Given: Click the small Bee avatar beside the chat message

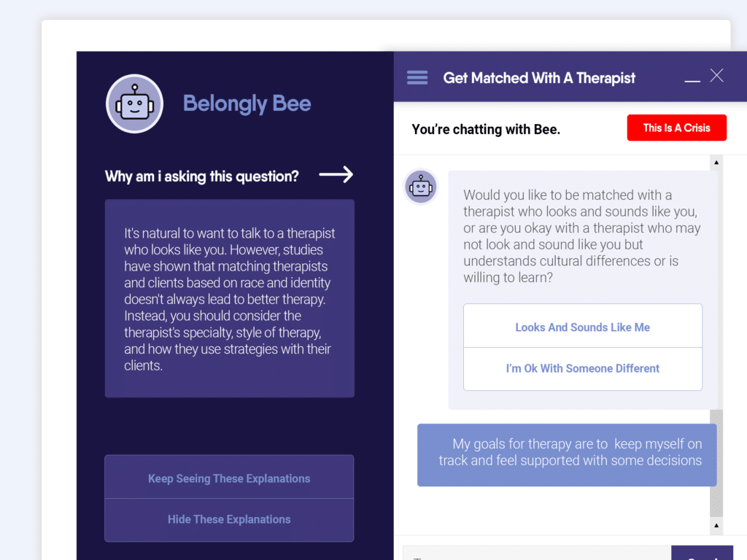Looking at the screenshot, I should [421, 187].
